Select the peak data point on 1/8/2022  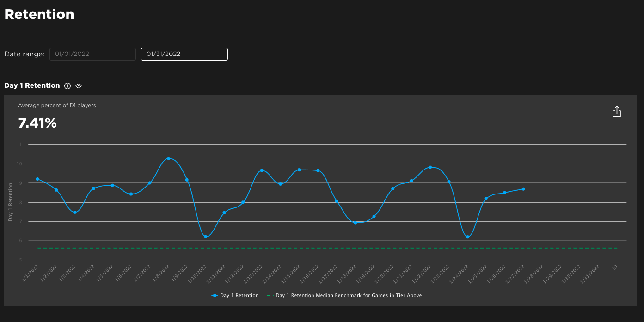pos(168,158)
